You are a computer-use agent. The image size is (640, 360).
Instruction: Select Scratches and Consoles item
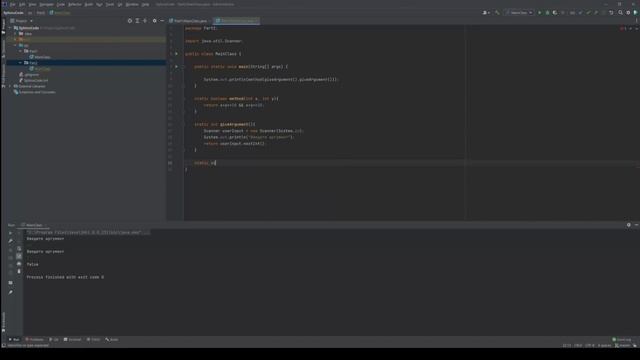(35, 92)
